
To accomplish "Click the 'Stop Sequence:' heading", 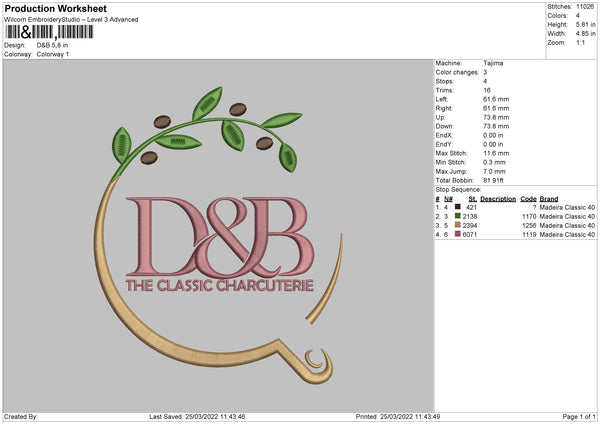I will [458, 190].
